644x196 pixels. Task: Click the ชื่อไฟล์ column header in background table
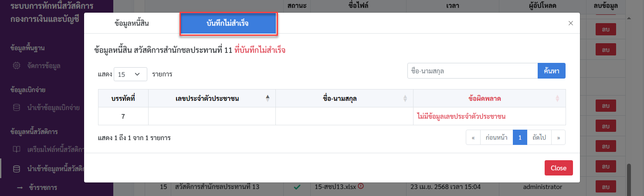(x=358, y=6)
